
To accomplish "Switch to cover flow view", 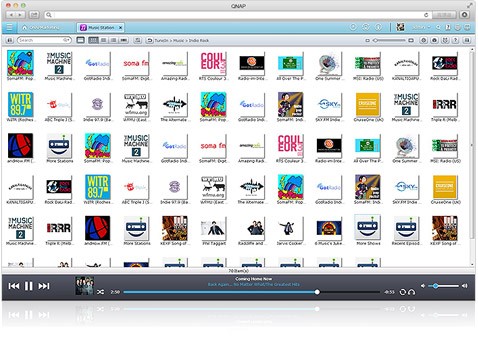I will pyautogui.click(x=124, y=40).
